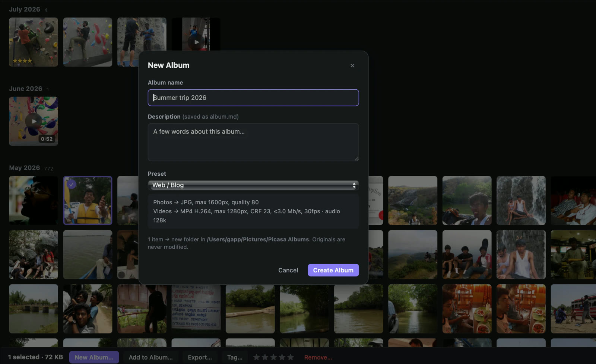This screenshot has height=364, width=596.
Task: Open the bridge over river photo
Action: tap(34, 309)
